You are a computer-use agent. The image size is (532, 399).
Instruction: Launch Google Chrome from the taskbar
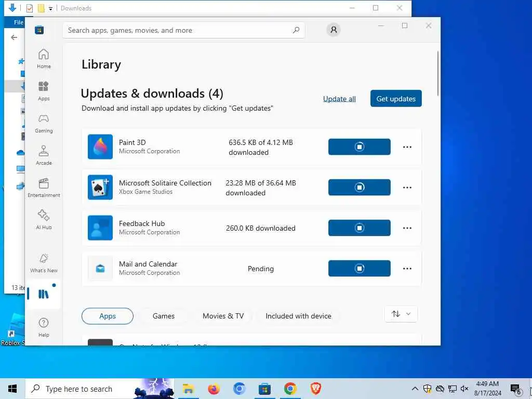pyautogui.click(x=290, y=389)
